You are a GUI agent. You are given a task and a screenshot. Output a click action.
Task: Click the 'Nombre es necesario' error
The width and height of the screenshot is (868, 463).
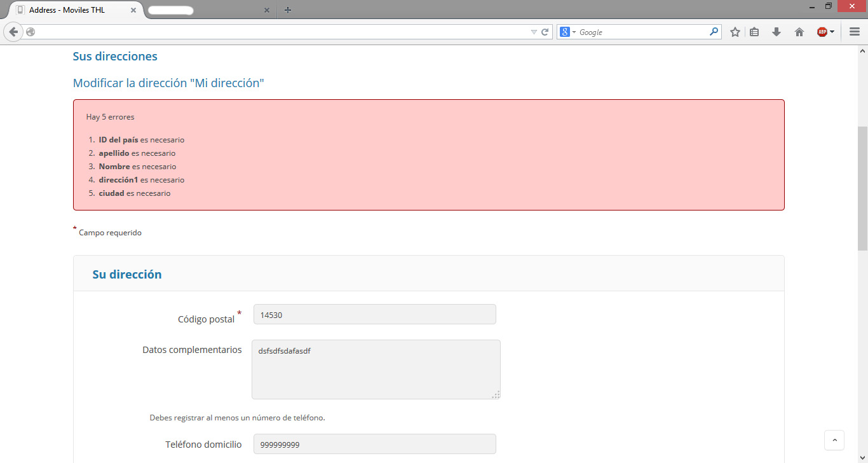(137, 167)
